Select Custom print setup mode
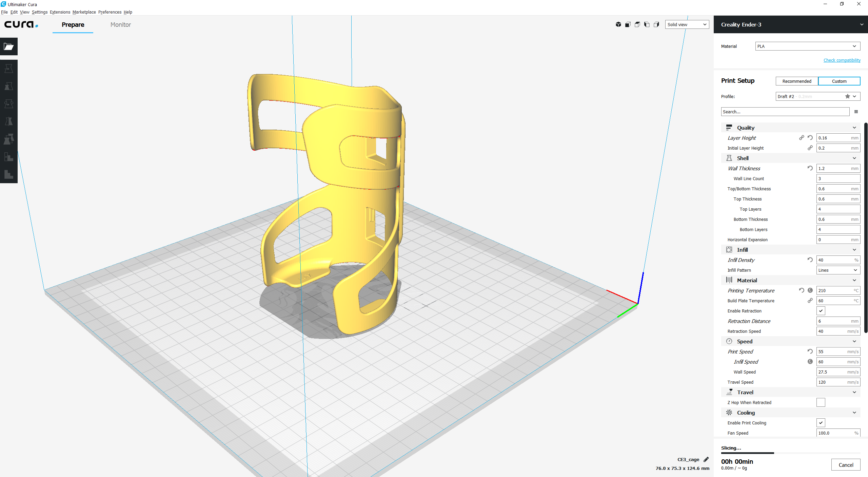868x477 pixels. point(839,81)
